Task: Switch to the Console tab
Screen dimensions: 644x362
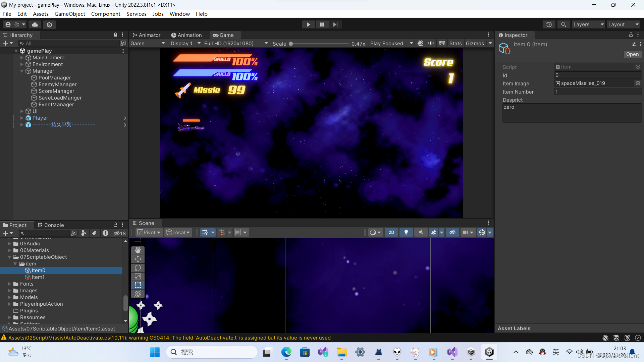Action: (51, 225)
